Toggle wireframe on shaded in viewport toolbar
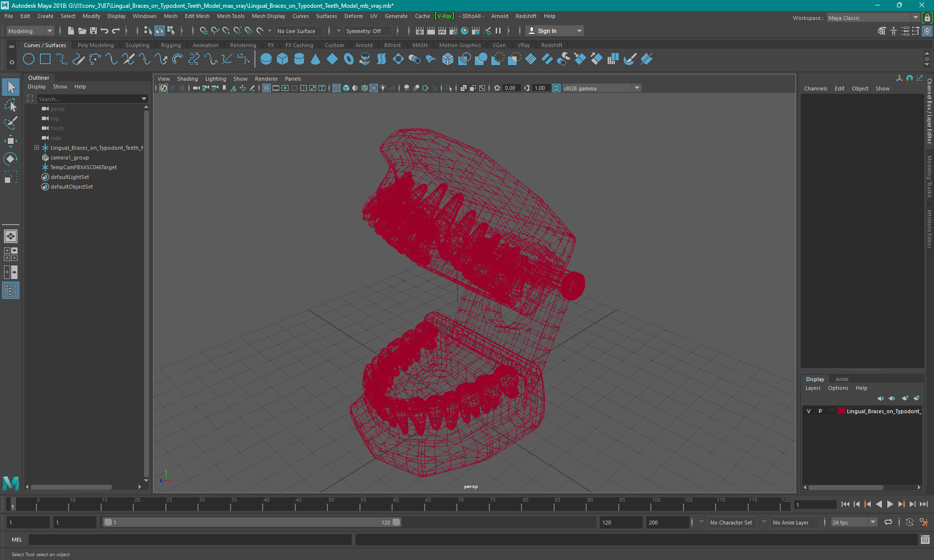 point(364,88)
